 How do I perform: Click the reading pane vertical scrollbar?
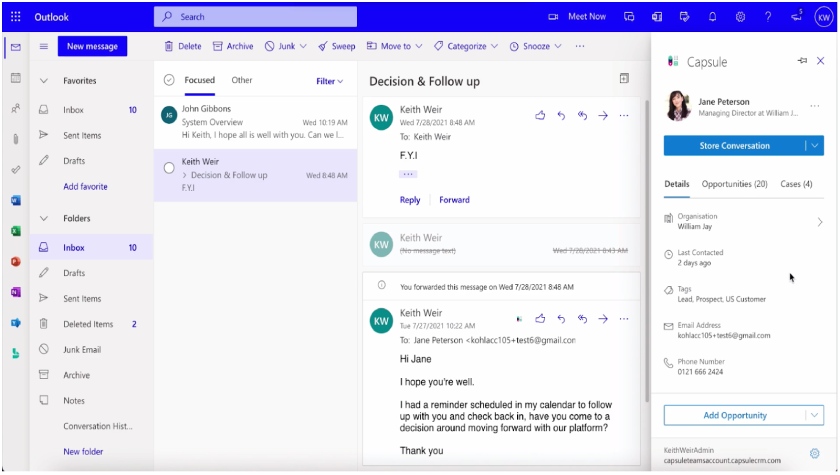(647, 252)
